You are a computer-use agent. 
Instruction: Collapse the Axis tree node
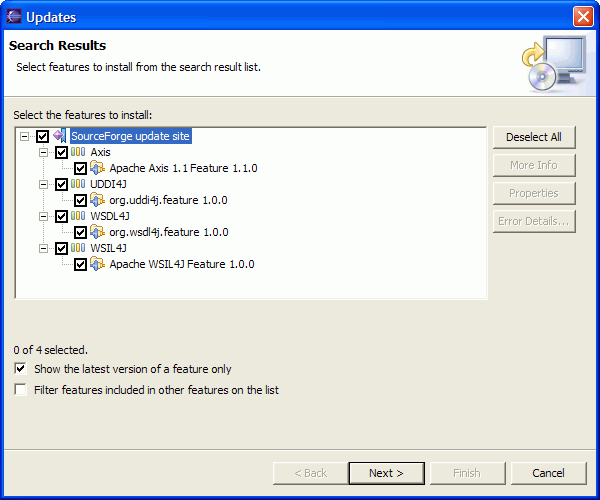[x=44, y=152]
